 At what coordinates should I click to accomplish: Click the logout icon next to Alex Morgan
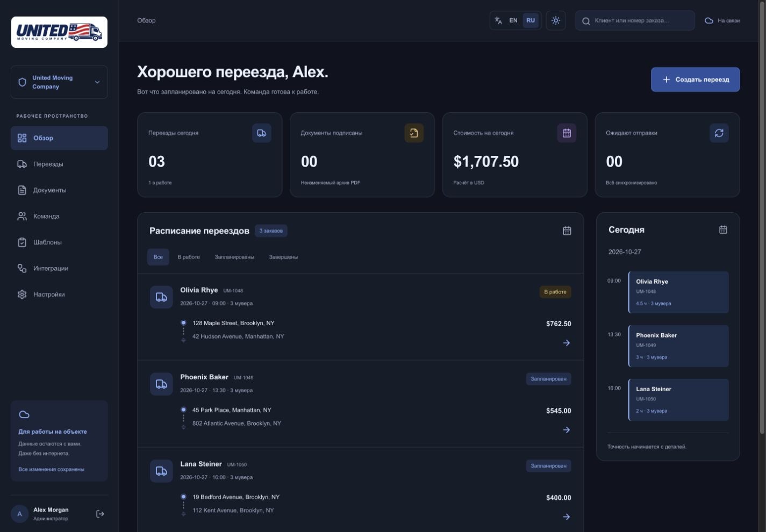coord(100,514)
